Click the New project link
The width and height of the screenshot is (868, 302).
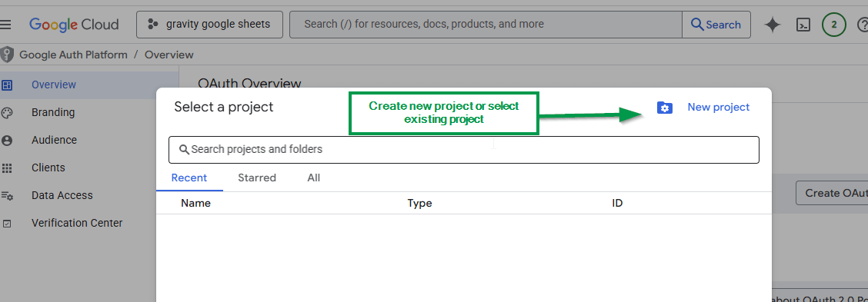(x=719, y=108)
